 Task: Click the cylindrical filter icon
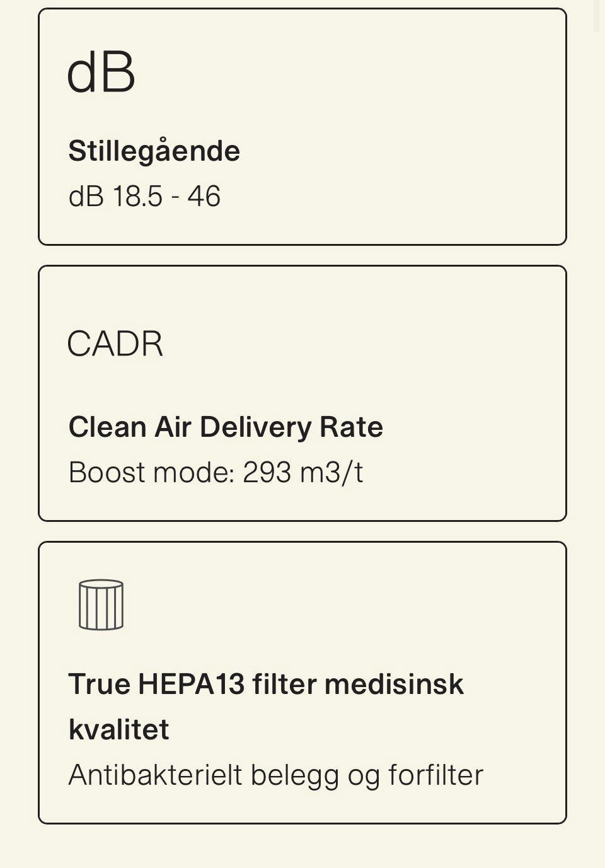pos(101,605)
